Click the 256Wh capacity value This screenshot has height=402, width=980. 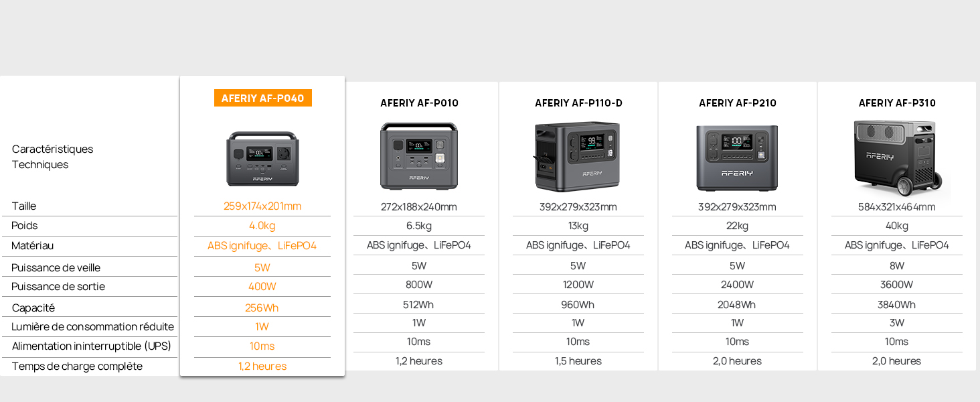click(x=262, y=308)
